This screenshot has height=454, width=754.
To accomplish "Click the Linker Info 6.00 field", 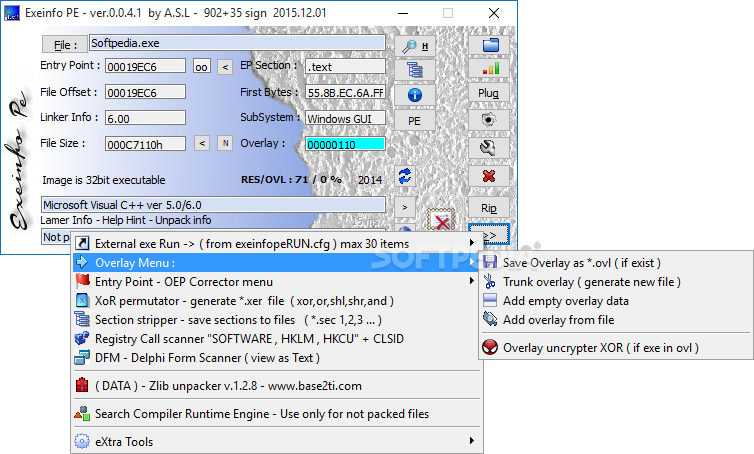I will pyautogui.click(x=145, y=118).
